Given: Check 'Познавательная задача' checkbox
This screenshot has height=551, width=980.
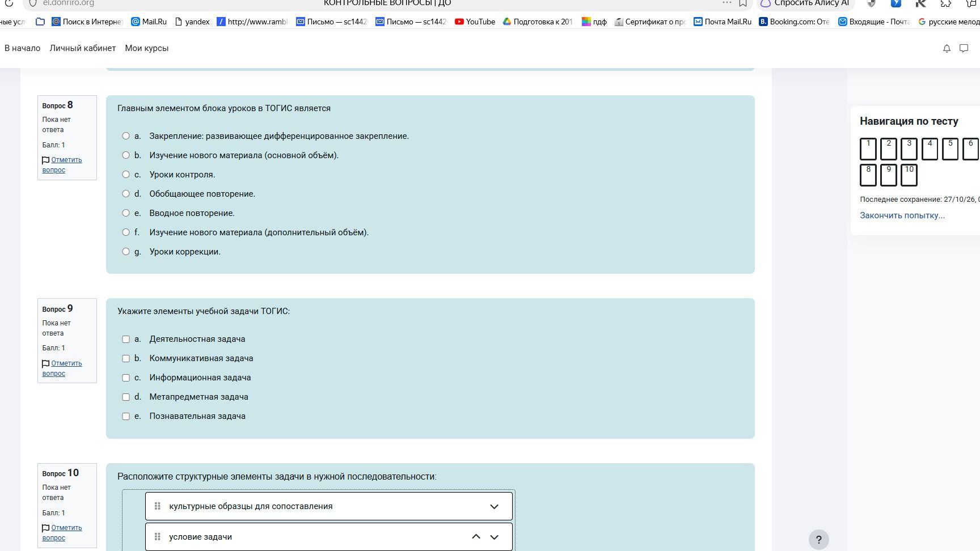Looking at the screenshot, I should coord(126,416).
